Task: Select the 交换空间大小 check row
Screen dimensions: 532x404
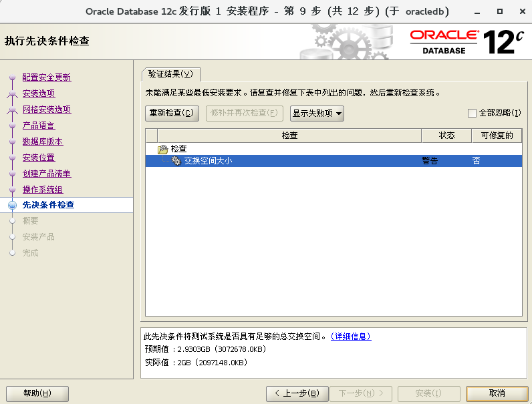Action: pyautogui.click(x=334, y=161)
